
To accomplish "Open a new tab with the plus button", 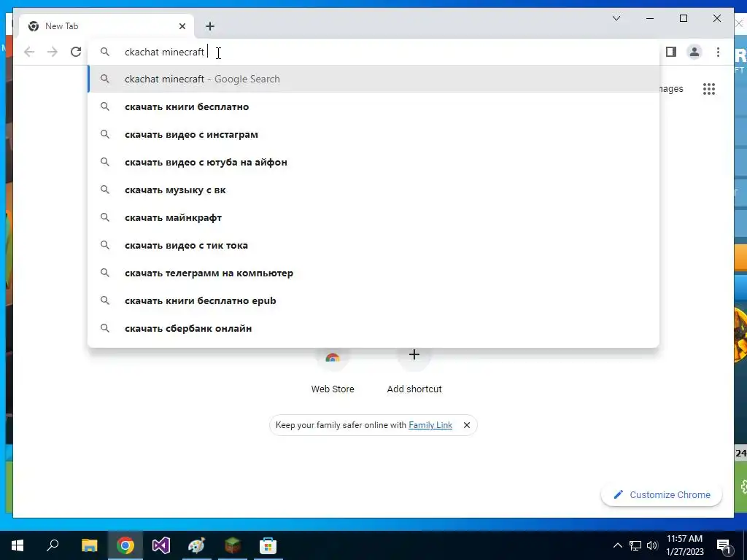I will 210,26.
